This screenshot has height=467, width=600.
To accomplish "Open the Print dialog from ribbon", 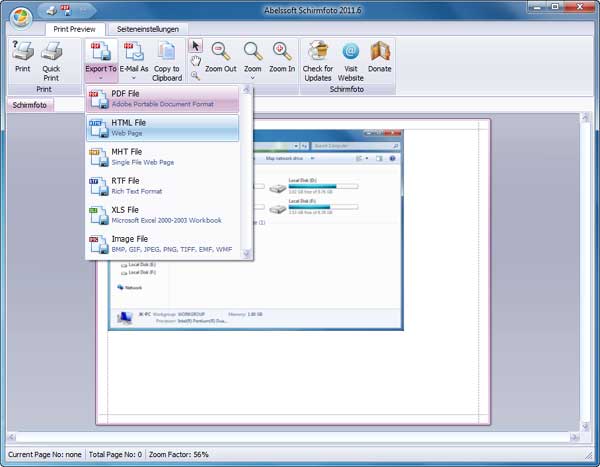I will (x=23, y=57).
